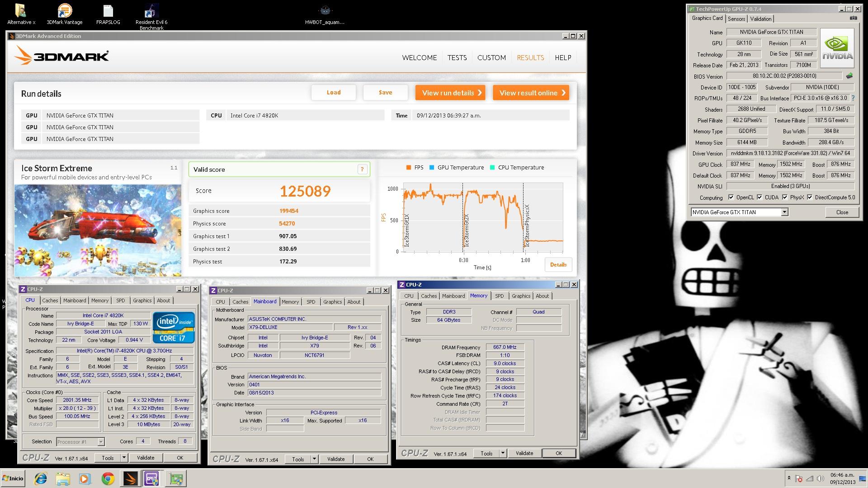
Task: Open the CUSTOM section in 3DMark
Action: (491, 57)
